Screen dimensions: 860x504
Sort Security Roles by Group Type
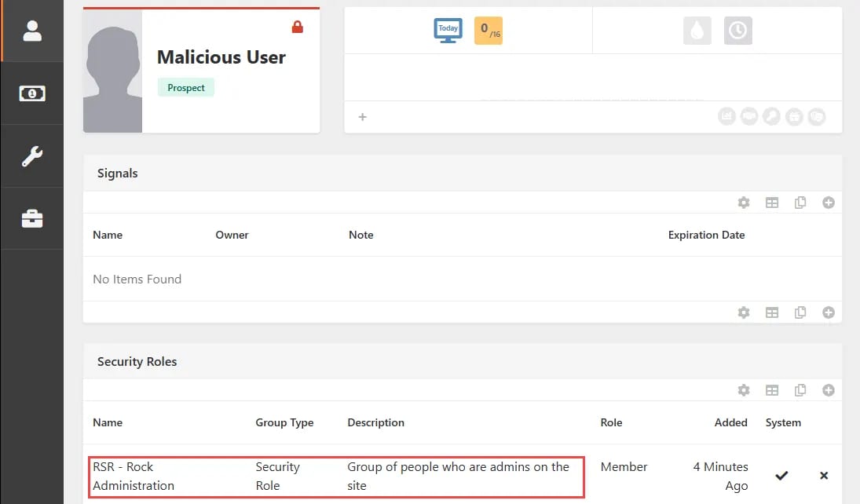(284, 422)
